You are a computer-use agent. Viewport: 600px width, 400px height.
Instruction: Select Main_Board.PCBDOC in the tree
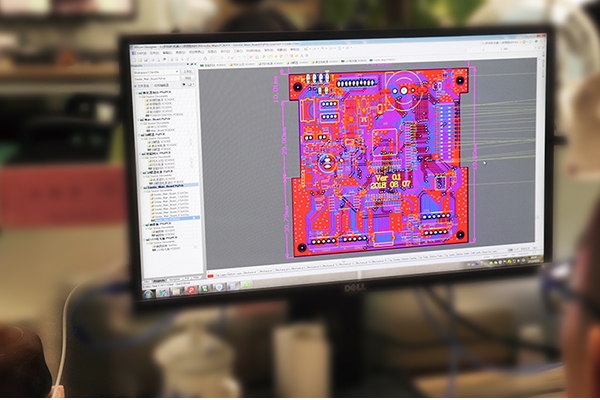click(x=162, y=131)
